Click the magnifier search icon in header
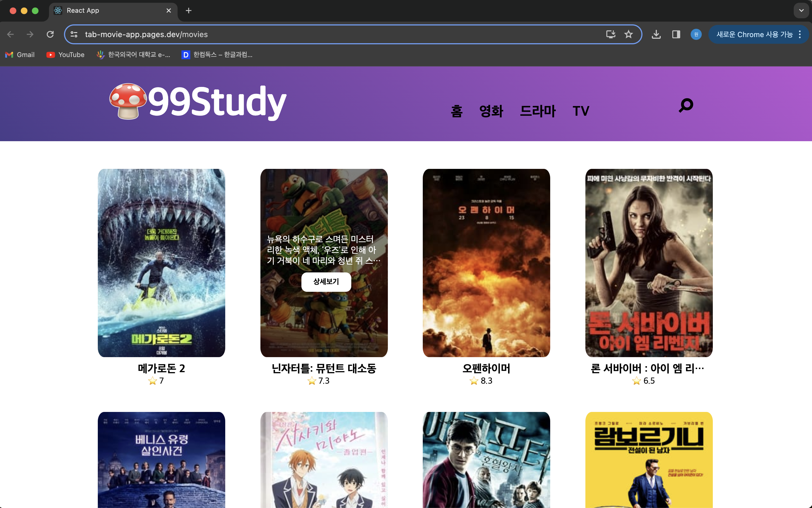 pyautogui.click(x=686, y=105)
